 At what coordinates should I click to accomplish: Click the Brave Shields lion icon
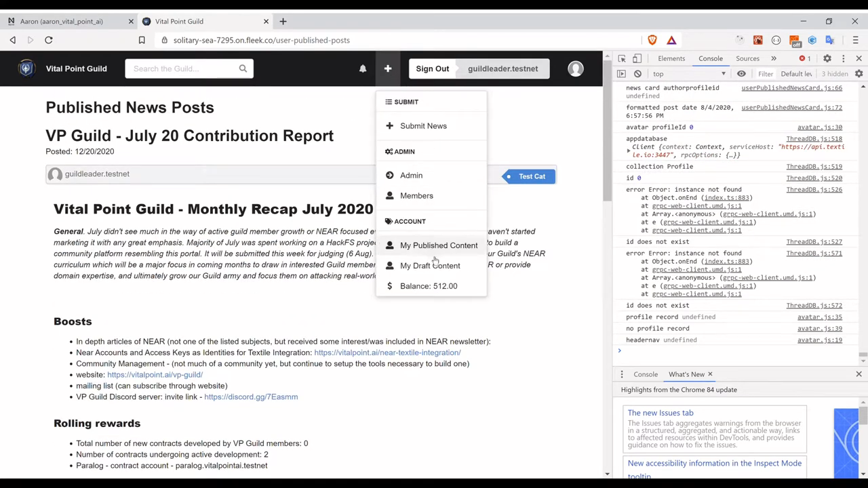(652, 40)
